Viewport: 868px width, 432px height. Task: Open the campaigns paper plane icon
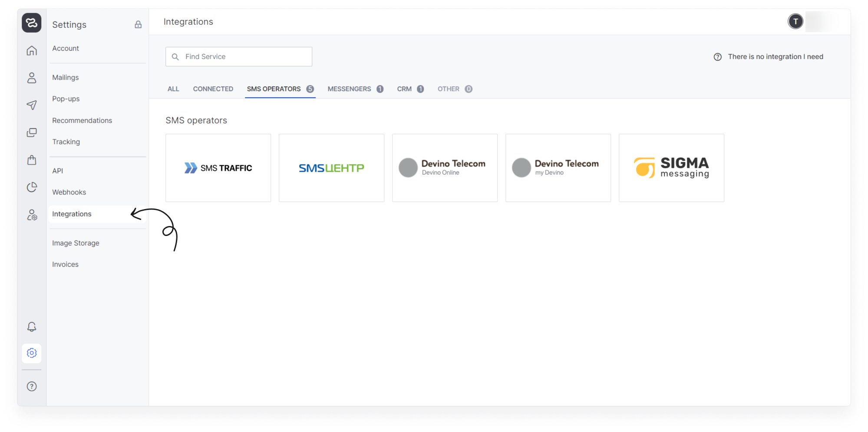32,105
